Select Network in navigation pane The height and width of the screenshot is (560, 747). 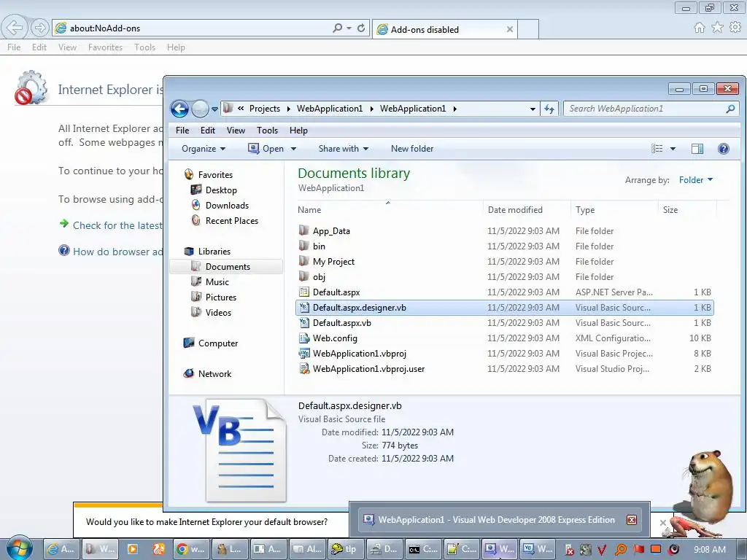click(214, 374)
